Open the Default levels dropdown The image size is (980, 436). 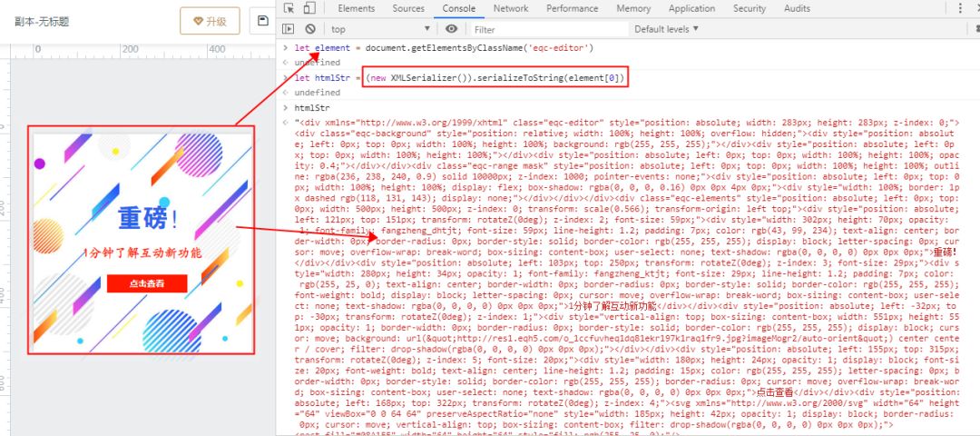(666, 29)
